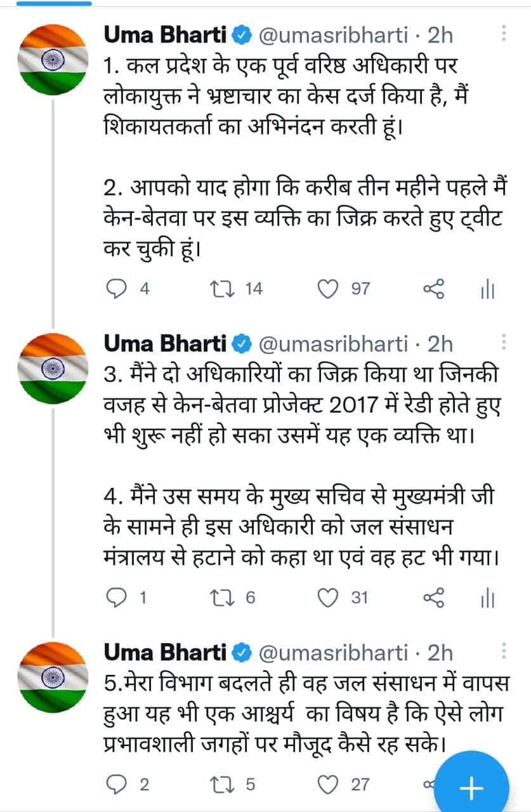Open the three-dot menu on the first tweet
This screenshot has height=812, width=531.
(504, 32)
